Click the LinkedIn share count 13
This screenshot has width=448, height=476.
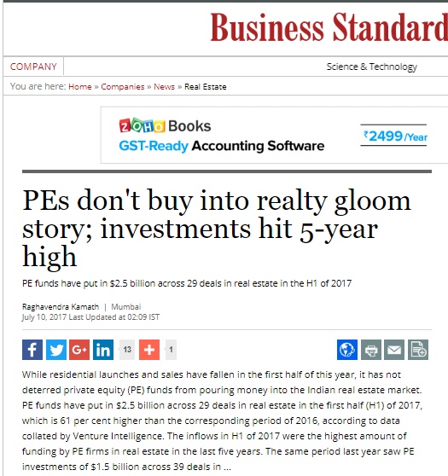[x=127, y=350]
